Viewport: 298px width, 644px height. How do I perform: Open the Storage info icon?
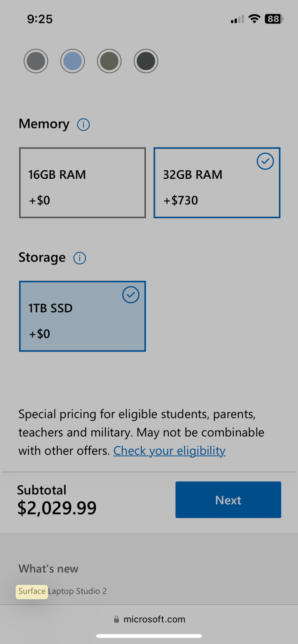coord(80,258)
